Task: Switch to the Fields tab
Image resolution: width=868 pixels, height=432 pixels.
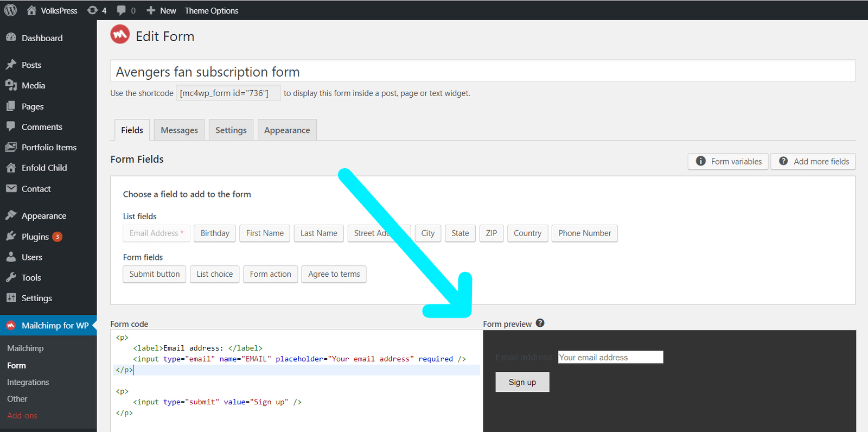Action: coord(132,130)
